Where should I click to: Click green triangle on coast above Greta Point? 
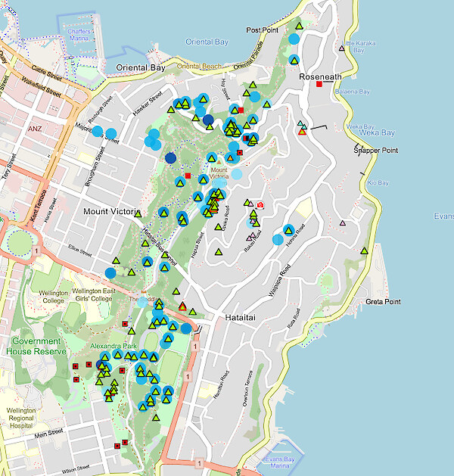(365, 250)
